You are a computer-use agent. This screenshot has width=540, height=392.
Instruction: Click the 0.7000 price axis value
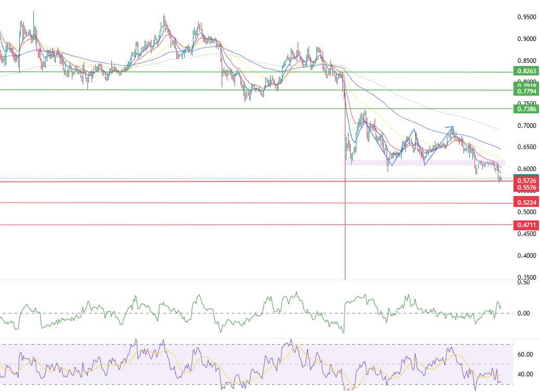coord(526,126)
